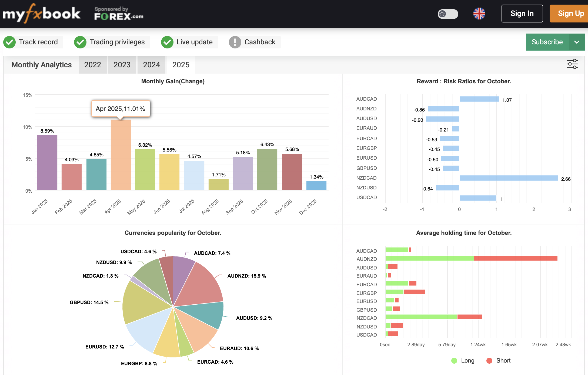Click the Live update checkmark icon
The width and height of the screenshot is (588, 375).
(x=167, y=42)
